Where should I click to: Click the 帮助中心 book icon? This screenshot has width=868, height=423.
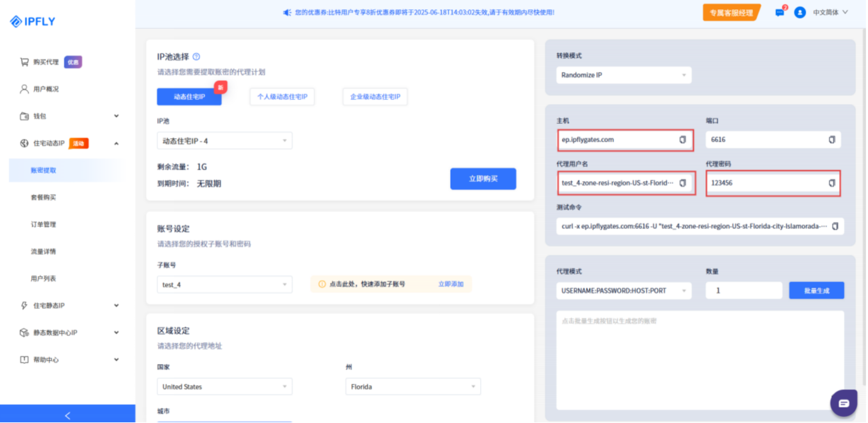(24, 360)
